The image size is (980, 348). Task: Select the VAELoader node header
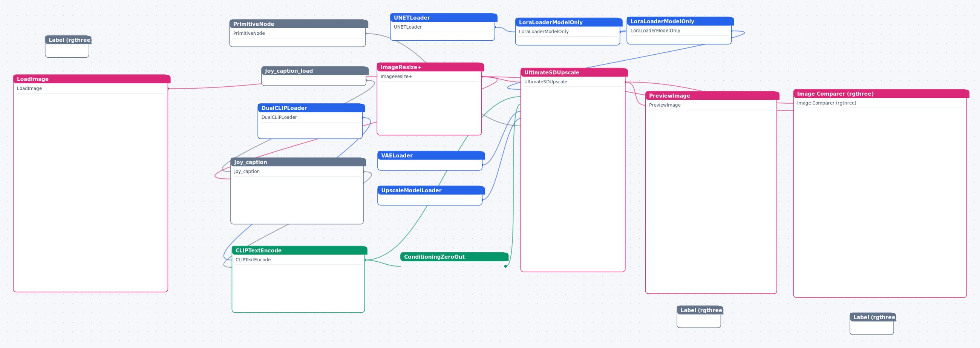coord(431,155)
